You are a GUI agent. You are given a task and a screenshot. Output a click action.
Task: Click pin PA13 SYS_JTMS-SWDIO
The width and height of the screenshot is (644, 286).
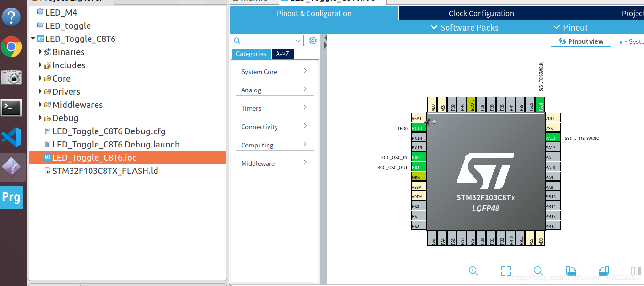pyautogui.click(x=553, y=138)
